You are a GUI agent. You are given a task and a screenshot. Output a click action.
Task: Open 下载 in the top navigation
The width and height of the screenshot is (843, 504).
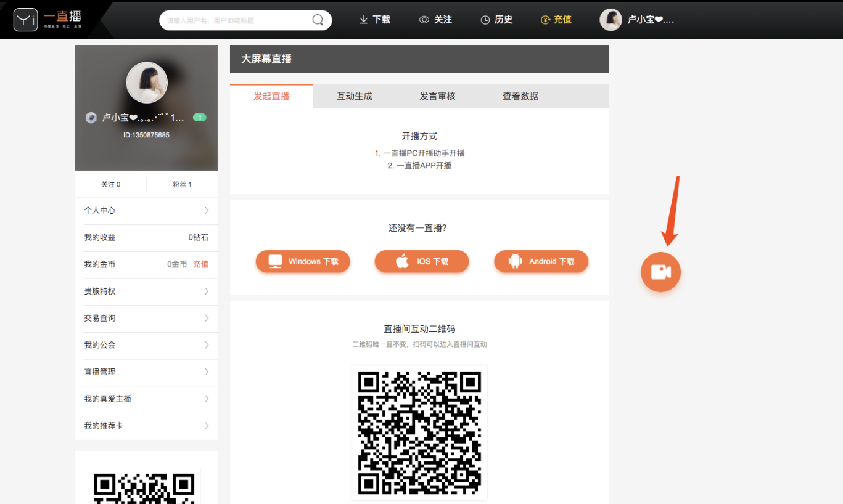375,20
